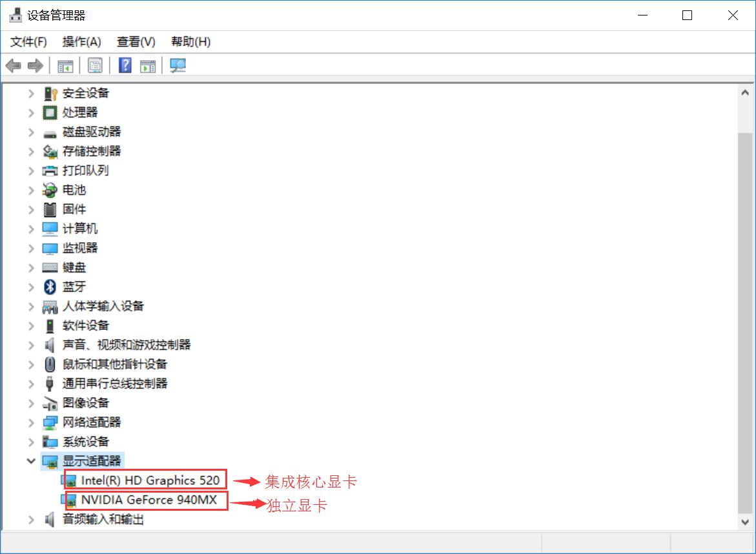Click the Show/Hide console tree toolbar icon
This screenshot has height=554, width=756.
(x=65, y=65)
